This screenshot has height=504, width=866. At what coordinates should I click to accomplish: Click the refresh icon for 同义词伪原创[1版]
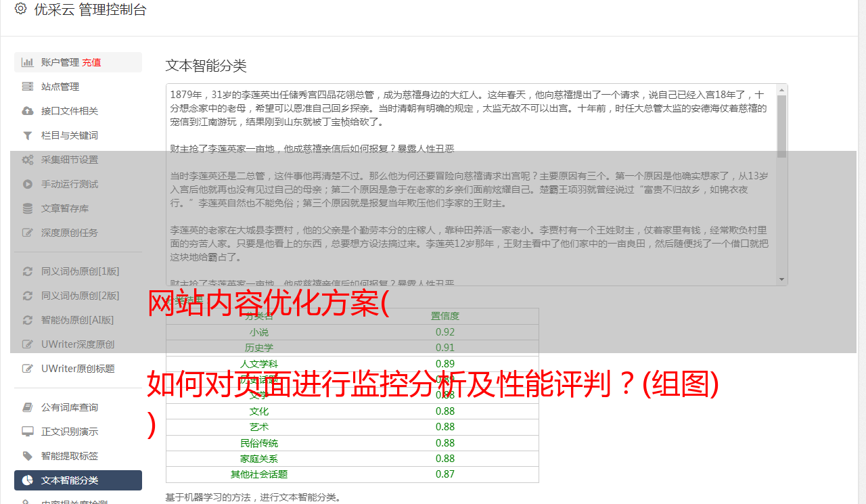click(x=28, y=271)
